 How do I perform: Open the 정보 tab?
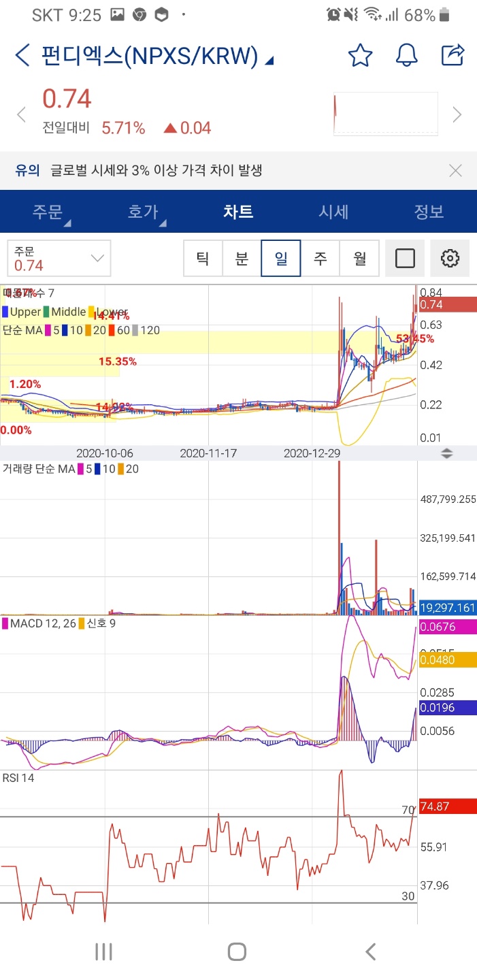429,212
